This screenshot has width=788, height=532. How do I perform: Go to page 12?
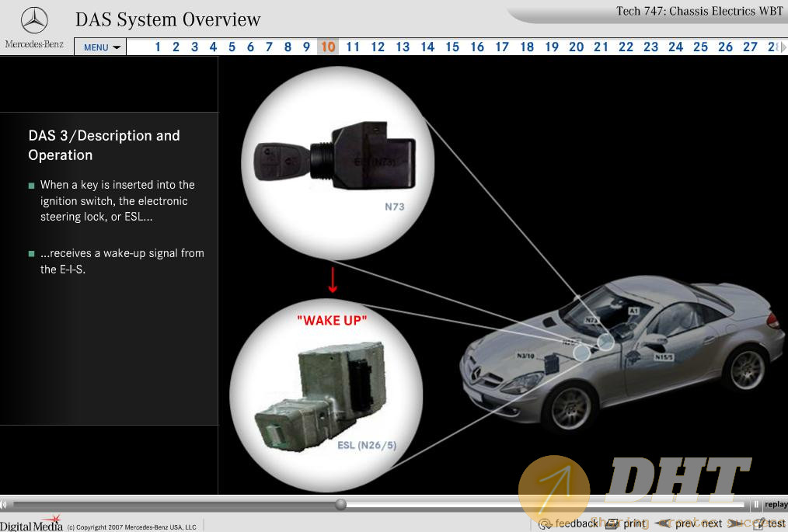click(378, 47)
